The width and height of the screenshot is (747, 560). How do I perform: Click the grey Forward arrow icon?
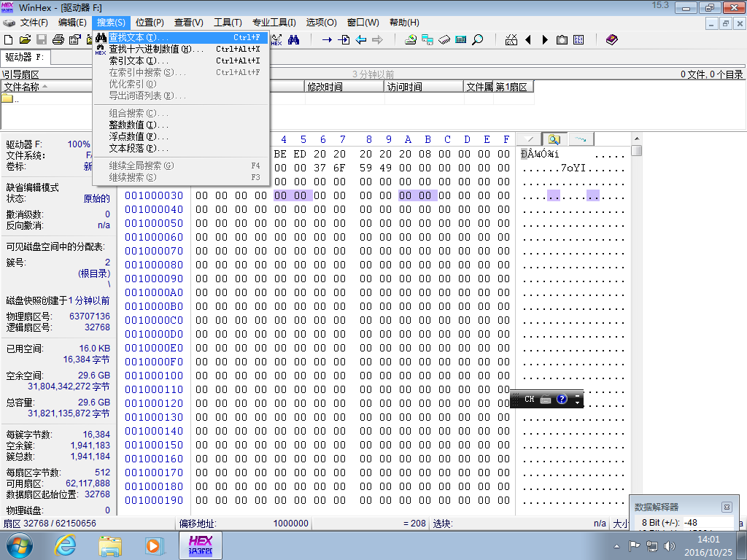coord(377,39)
